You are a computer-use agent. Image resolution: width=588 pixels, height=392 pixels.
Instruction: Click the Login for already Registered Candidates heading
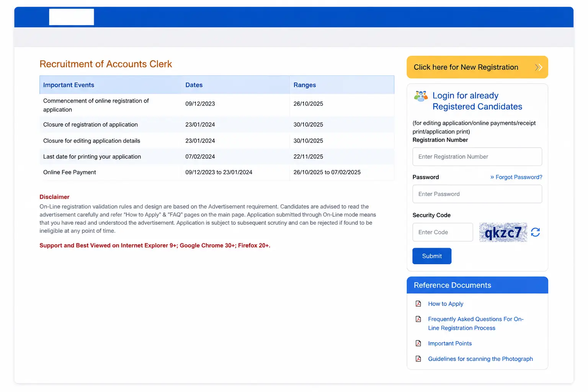[477, 101]
